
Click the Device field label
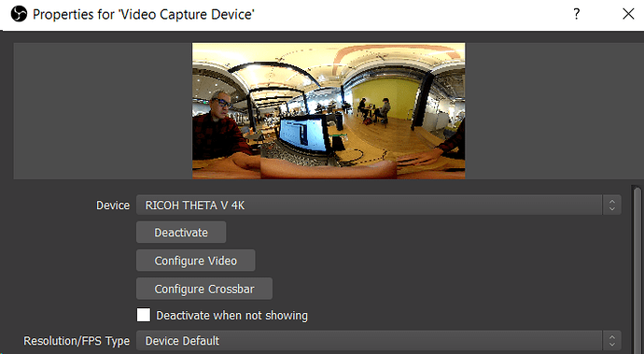[113, 205]
